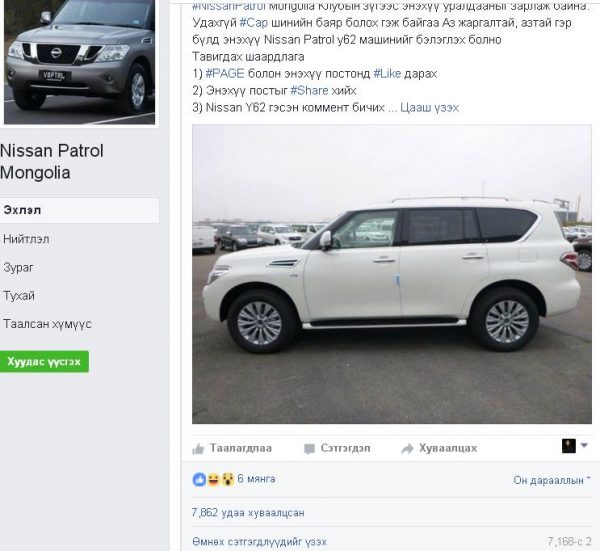
Task: Open the profile avatar selector
Action: [569, 446]
